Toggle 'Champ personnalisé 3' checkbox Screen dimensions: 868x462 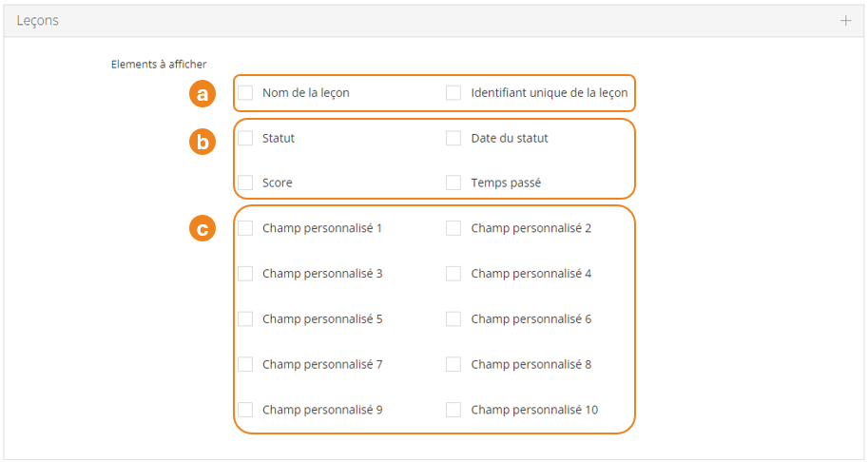click(245, 274)
